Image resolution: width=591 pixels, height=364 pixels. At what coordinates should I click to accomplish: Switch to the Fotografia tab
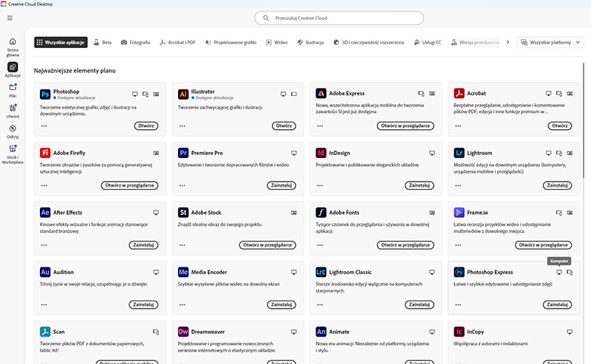[135, 42]
